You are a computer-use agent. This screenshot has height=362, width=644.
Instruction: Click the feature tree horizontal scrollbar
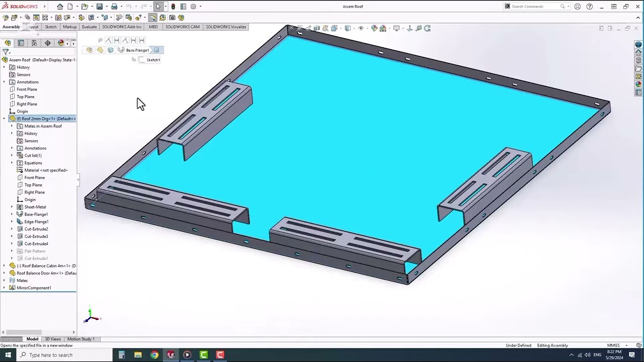click(x=38, y=332)
